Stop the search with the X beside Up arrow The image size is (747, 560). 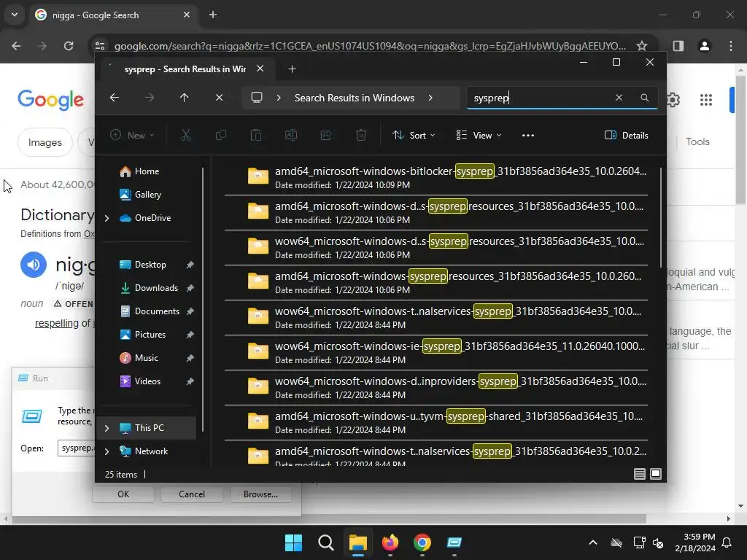(x=219, y=98)
